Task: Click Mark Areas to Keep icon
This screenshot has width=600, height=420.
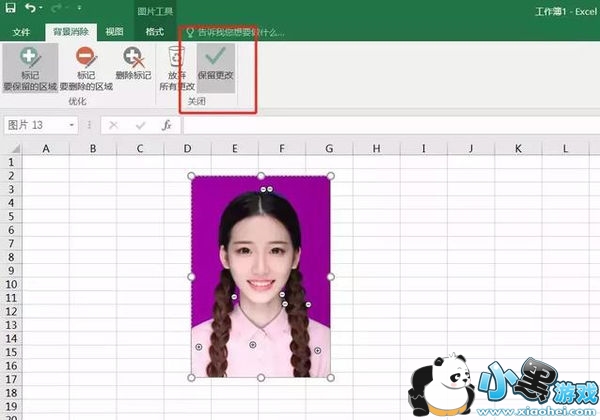Action: (x=27, y=58)
